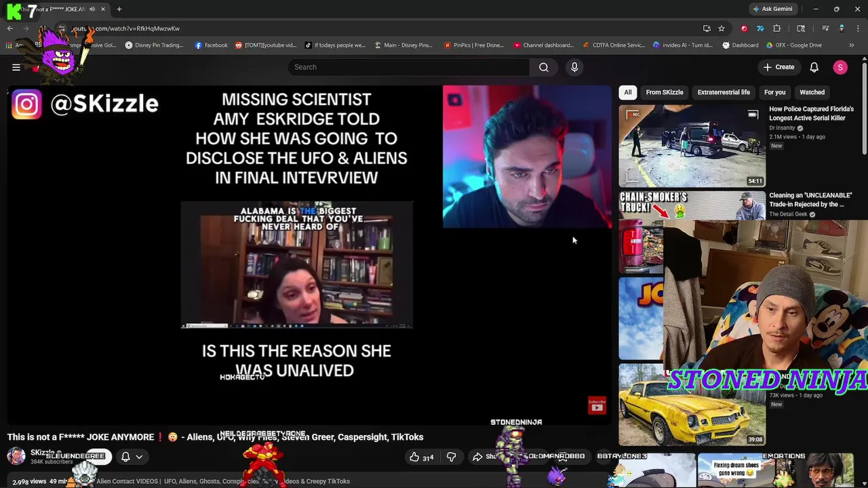Screen dimensions: 868x488
Task: Open invideo AI bookmark
Action: coord(682,45)
